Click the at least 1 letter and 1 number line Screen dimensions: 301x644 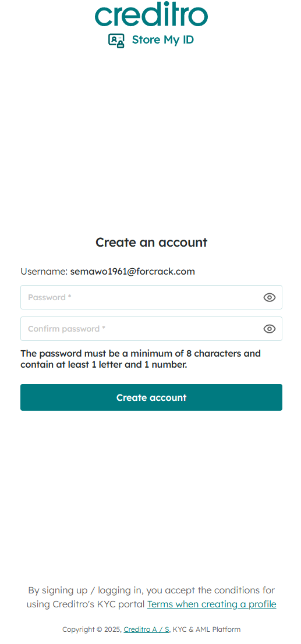pyautogui.click(x=104, y=364)
